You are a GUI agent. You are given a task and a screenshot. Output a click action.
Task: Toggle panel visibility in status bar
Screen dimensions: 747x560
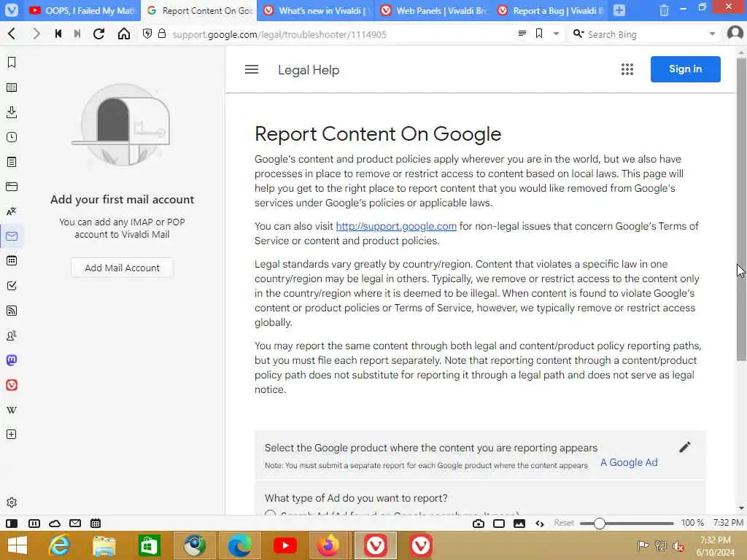pyautogui.click(x=12, y=524)
